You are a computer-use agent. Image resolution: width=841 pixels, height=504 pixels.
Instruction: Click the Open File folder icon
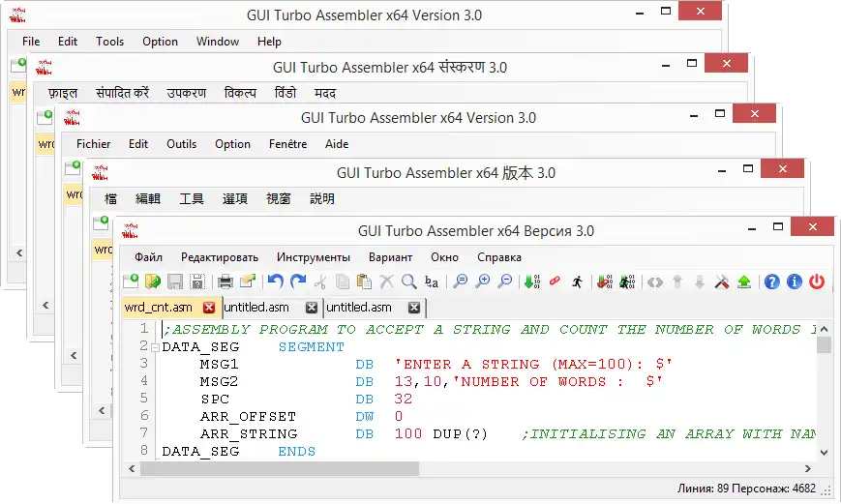click(x=153, y=282)
